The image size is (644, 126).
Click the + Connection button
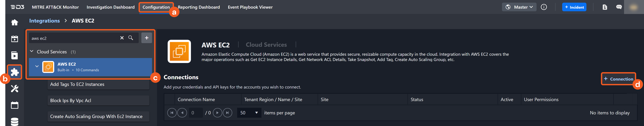(618, 79)
